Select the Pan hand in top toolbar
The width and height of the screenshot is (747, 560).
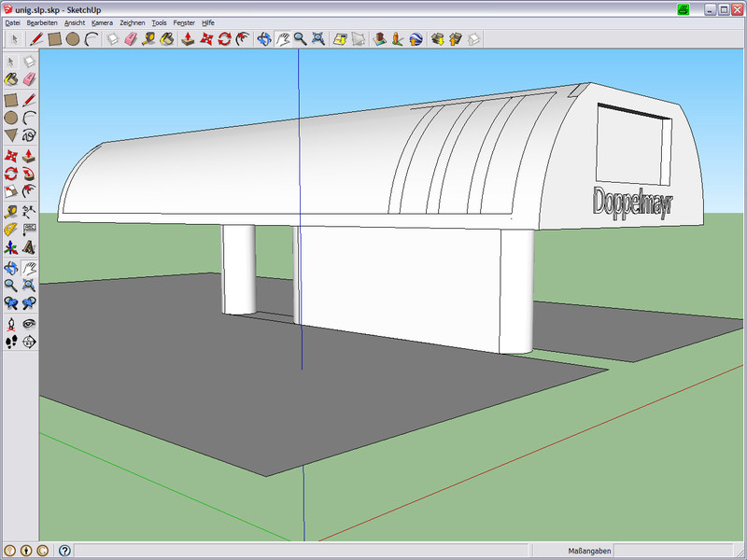(x=282, y=39)
